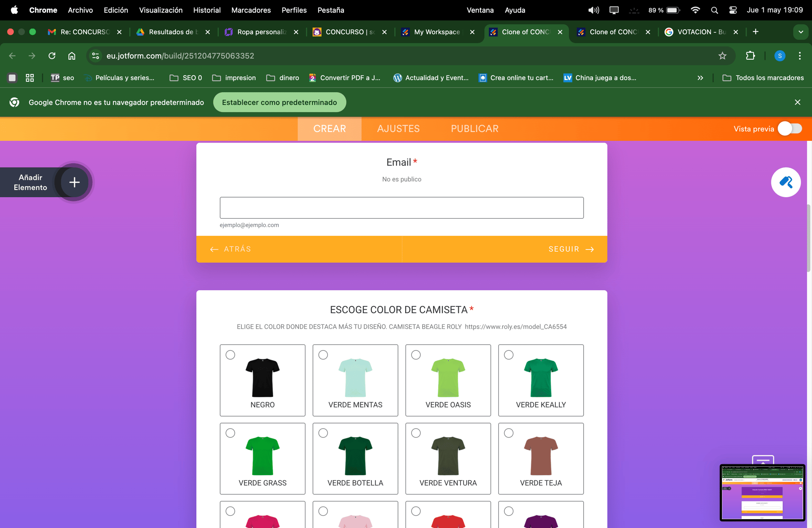Switch to the VOTACION browser tab
Screen dimensions: 812x528
tap(701, 32)
